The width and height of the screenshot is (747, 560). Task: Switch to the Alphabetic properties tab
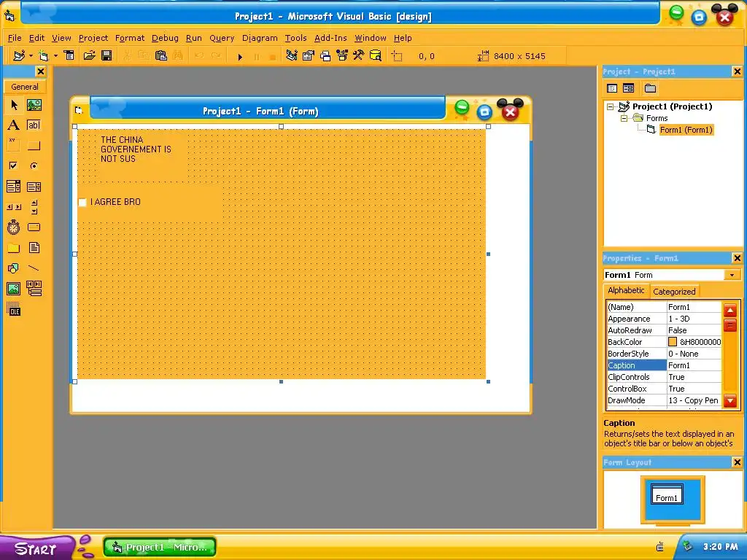pyautogui.click(x=626, y=290)
